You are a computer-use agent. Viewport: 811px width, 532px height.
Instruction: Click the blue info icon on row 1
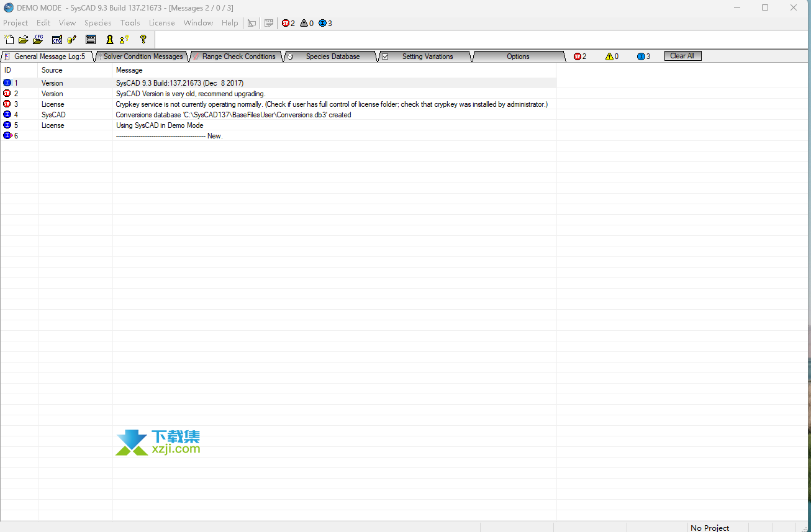tap(7, 83)
